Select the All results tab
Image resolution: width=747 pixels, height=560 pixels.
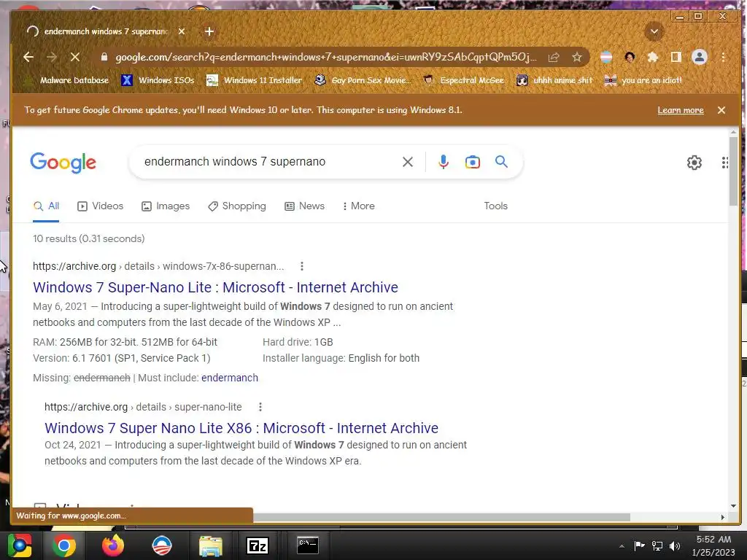(46, 206)
